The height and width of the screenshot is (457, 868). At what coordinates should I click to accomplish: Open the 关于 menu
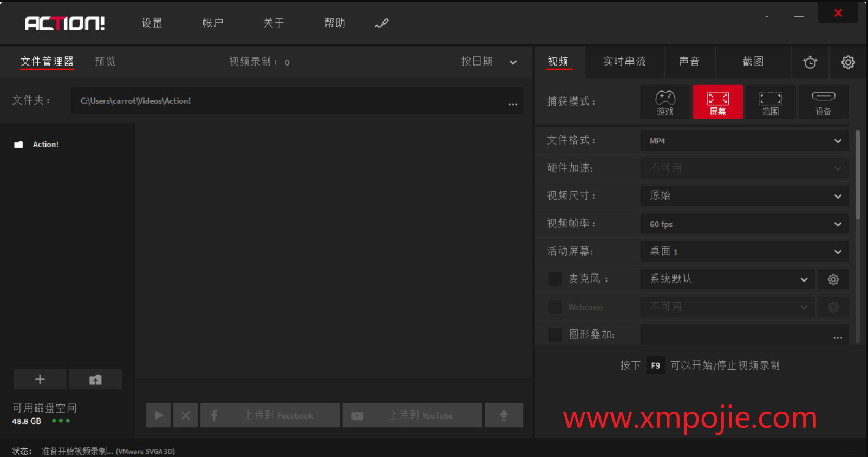pos(274,23)
